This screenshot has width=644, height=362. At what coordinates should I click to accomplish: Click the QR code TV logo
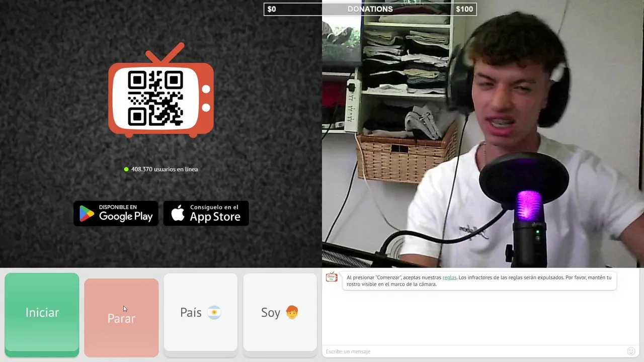pyautogui.click(x=161, y=90)
